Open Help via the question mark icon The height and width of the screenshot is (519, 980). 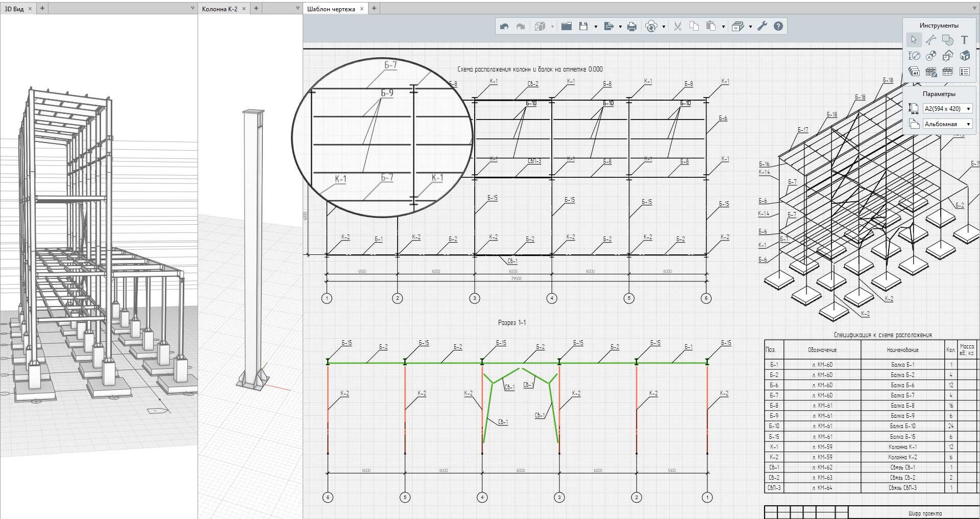point(778,26)
